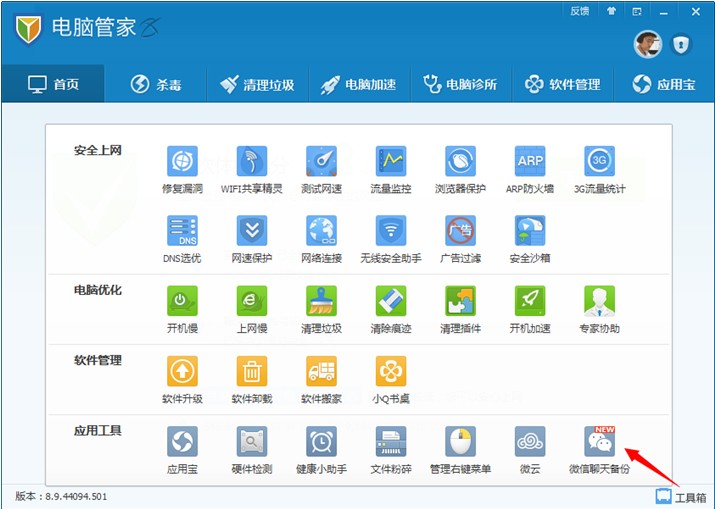
Task: Open 流量监控 traffic monitor
Action: pos(391,161)
